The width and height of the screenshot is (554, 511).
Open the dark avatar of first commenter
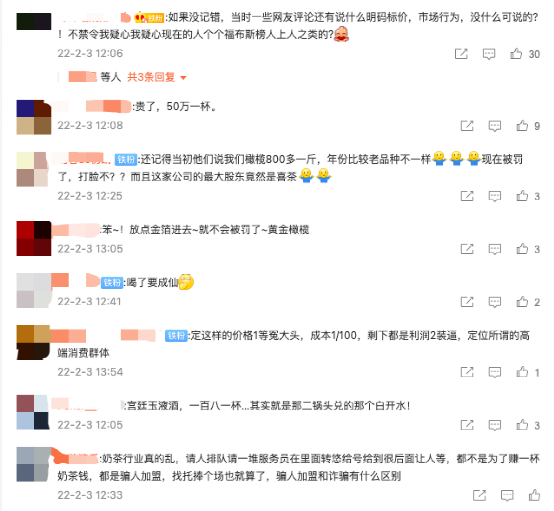(x=34, y=21)
